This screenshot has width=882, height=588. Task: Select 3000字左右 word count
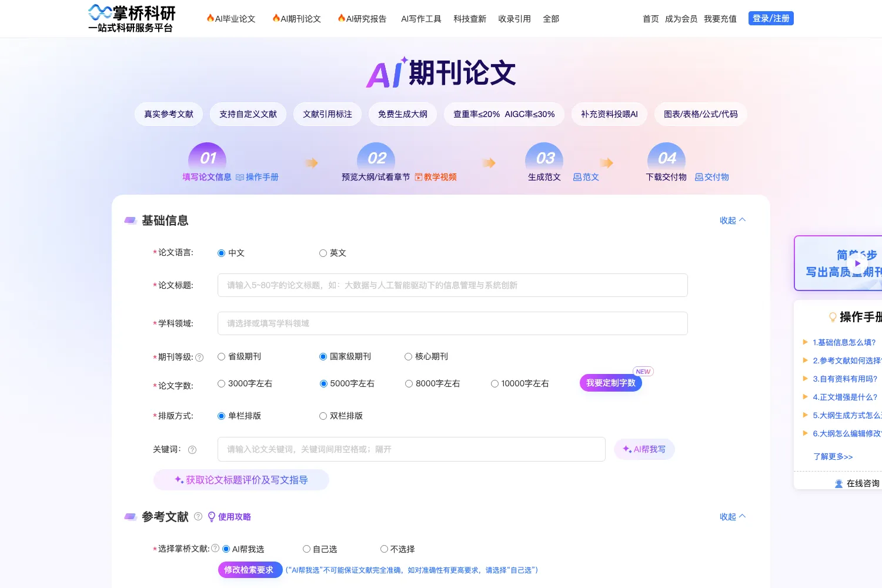(x=222, y=384)
